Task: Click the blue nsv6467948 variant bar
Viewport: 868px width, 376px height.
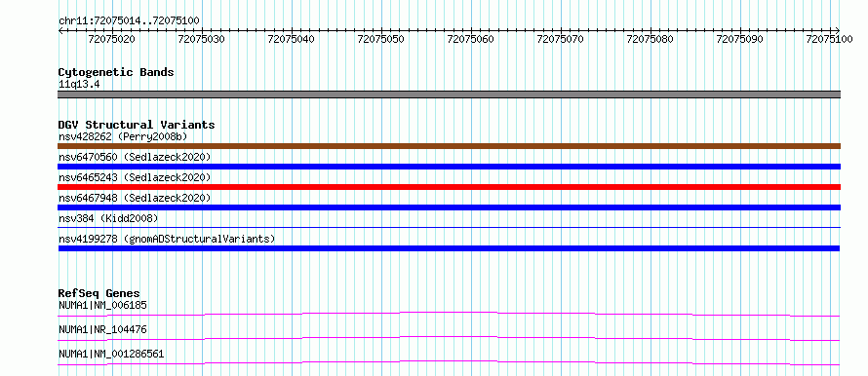Action: pyautogui.click(x=450, y=207)
